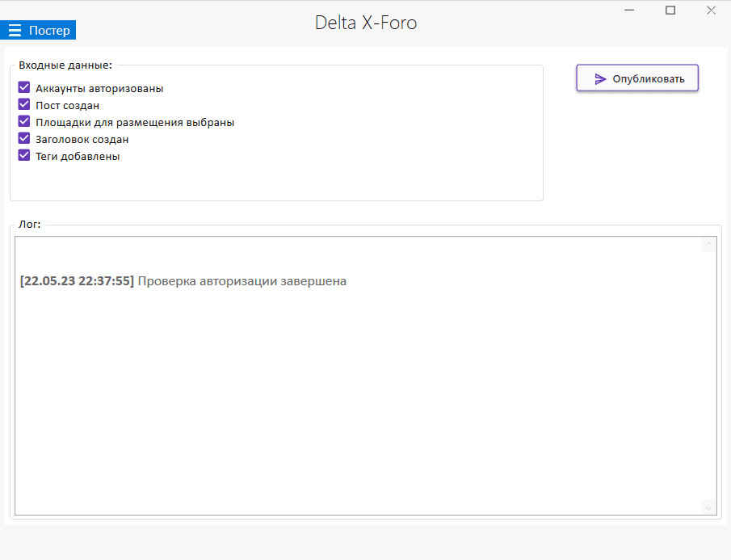Viewport: 731px width, 560px height.
Task: Maximize the Delta X-Foro window
Action: click(x=670, y=11)
